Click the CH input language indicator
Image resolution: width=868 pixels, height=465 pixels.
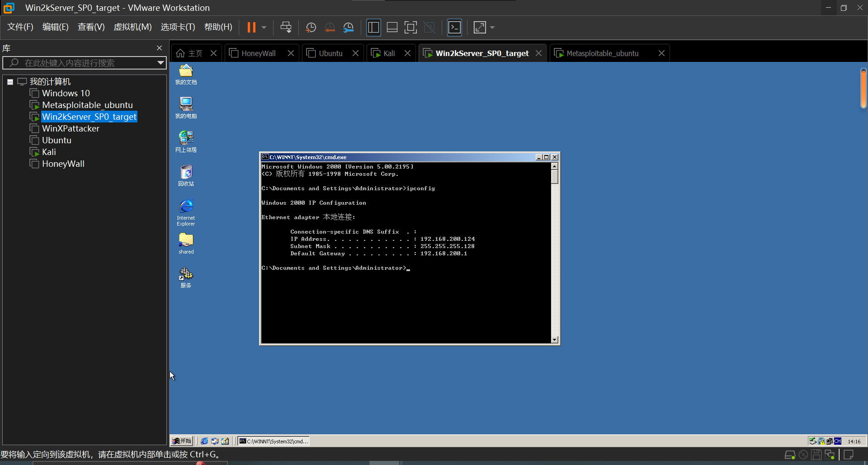838,441
